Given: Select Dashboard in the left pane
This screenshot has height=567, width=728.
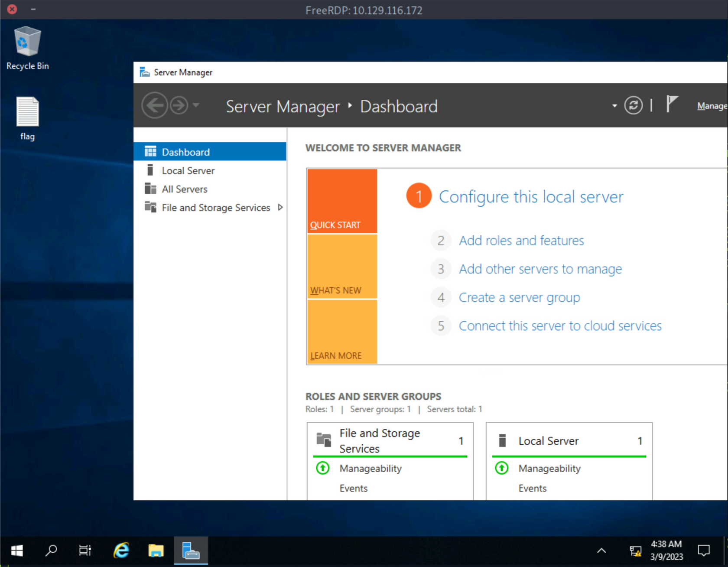Looking at the screenshot, I should [x=210, y=152].
